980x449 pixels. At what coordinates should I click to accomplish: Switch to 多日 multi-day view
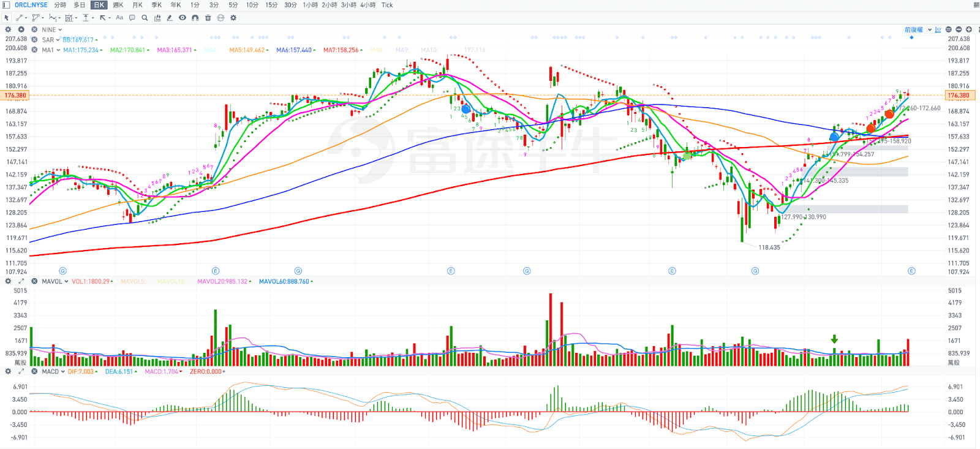coord(80,5)
